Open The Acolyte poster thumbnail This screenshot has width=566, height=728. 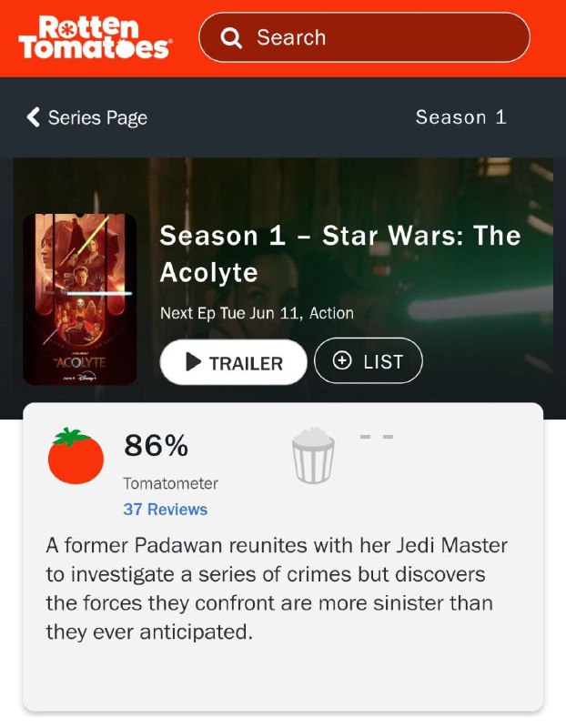[x=80, y=299]
